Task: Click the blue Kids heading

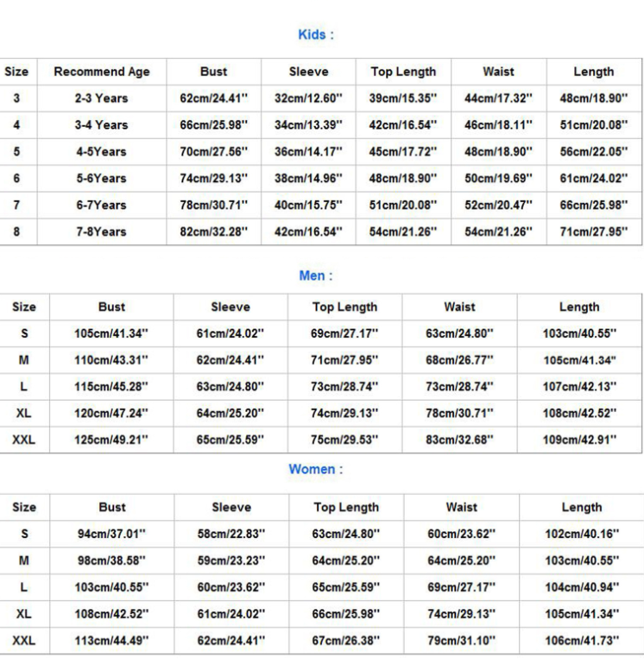Action: tap(316, 35)
